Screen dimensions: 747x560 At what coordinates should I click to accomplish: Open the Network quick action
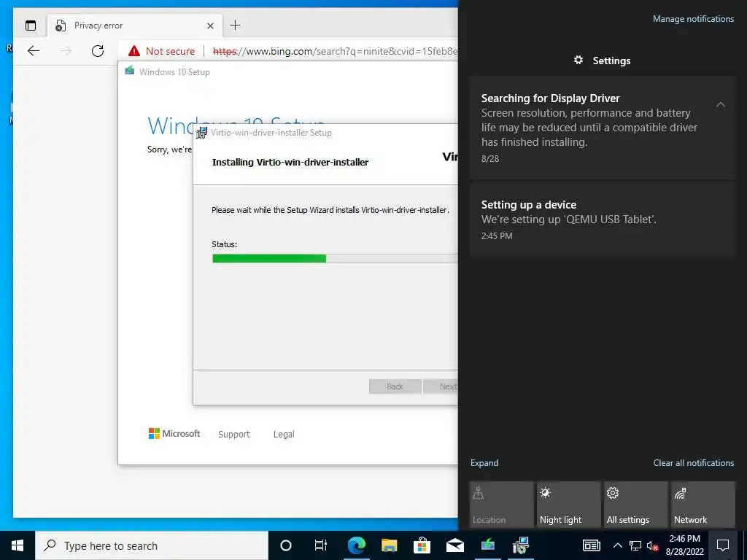pyautogui.click(x=703, y=505)
